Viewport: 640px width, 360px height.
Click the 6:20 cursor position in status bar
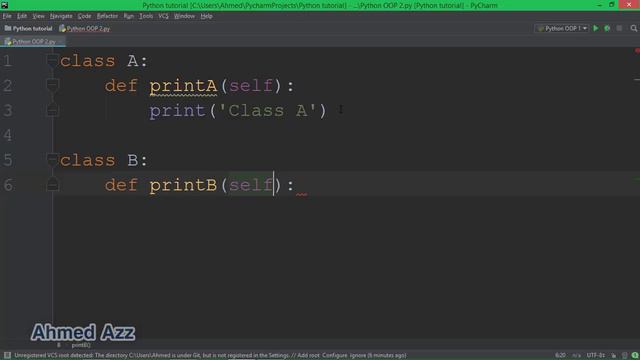tap(560, 356)
